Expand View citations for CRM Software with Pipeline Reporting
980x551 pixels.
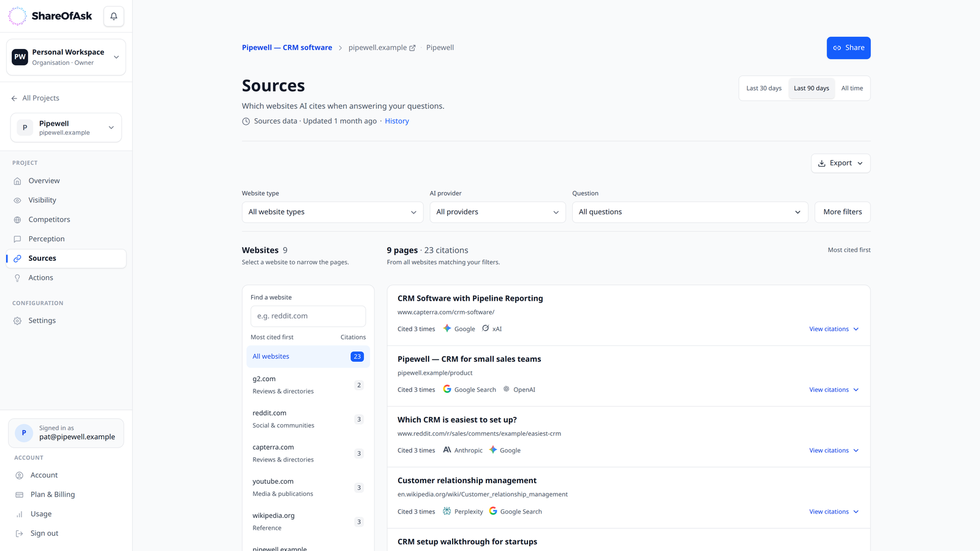(834, 329)
